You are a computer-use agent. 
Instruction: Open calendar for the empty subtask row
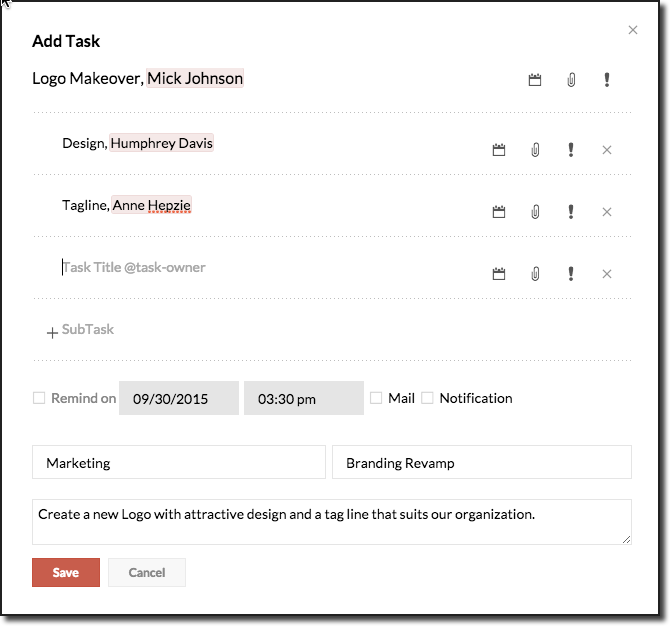point(499,274)
